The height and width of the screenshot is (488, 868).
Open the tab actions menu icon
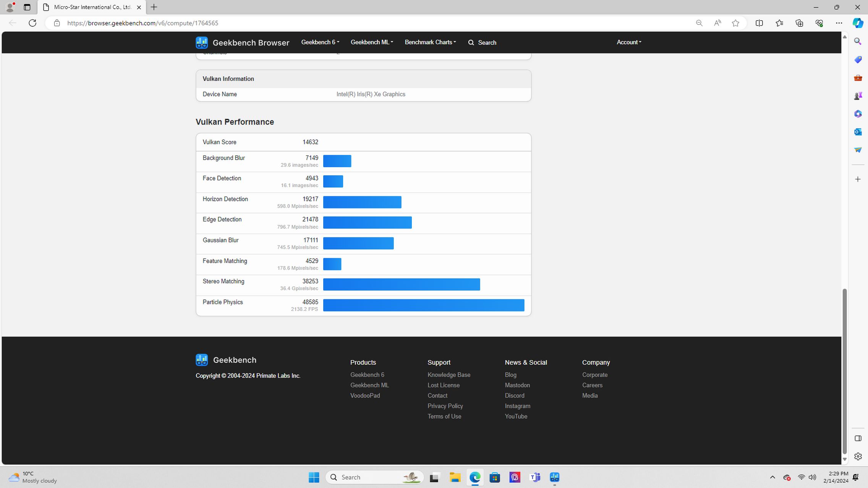click(27, 7)
